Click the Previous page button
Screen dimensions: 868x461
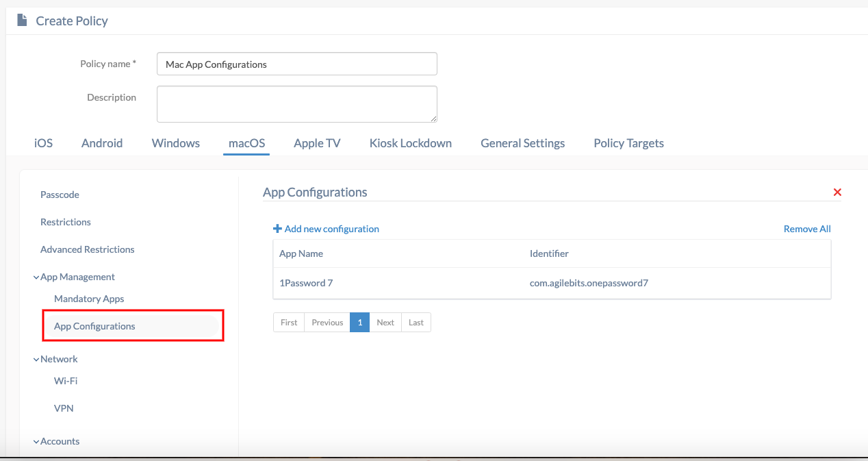pyautogui.click(x=327, y=323)
